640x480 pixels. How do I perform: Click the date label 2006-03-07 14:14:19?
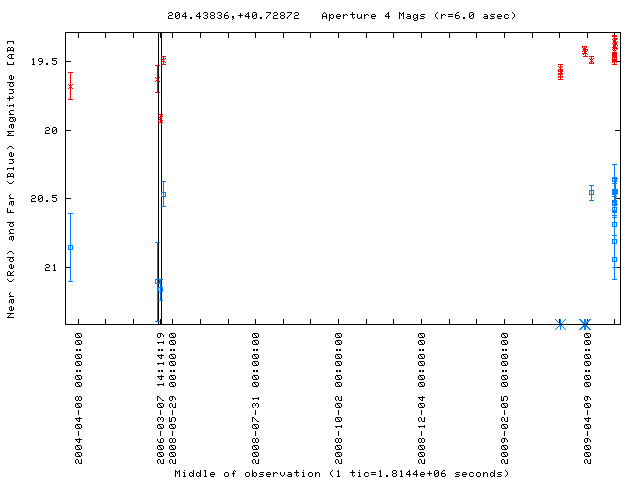(161, 398)
